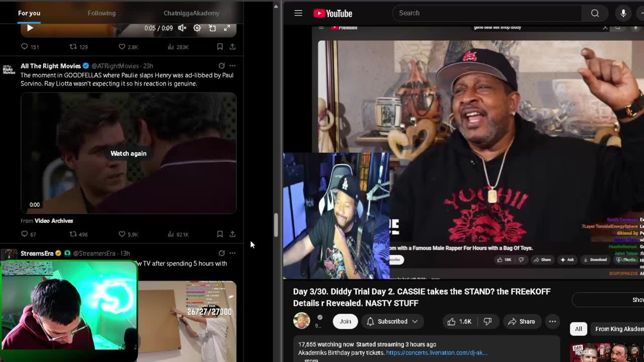Switch to the For you tab

[x=29, y=13]
